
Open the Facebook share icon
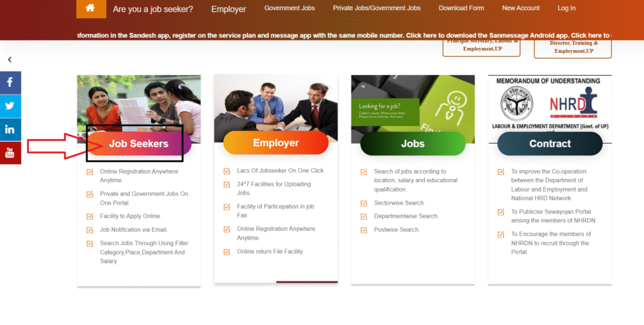[10, 83]
